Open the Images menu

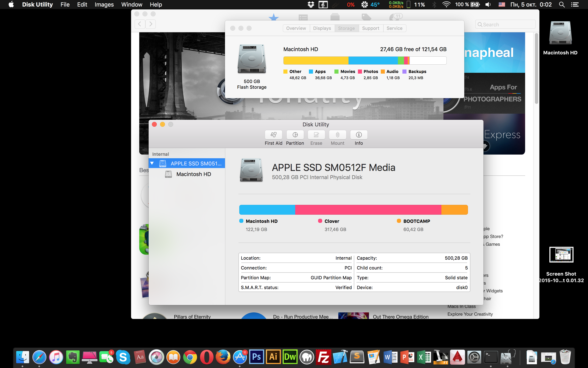[104, 5]
